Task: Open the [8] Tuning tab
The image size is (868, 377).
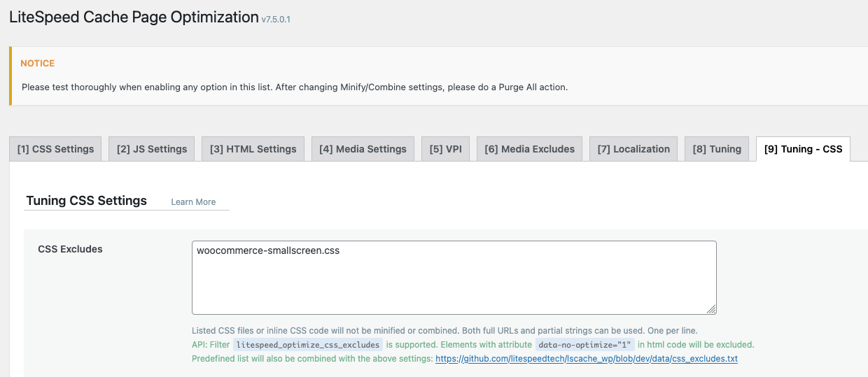Action: [717, 149]
